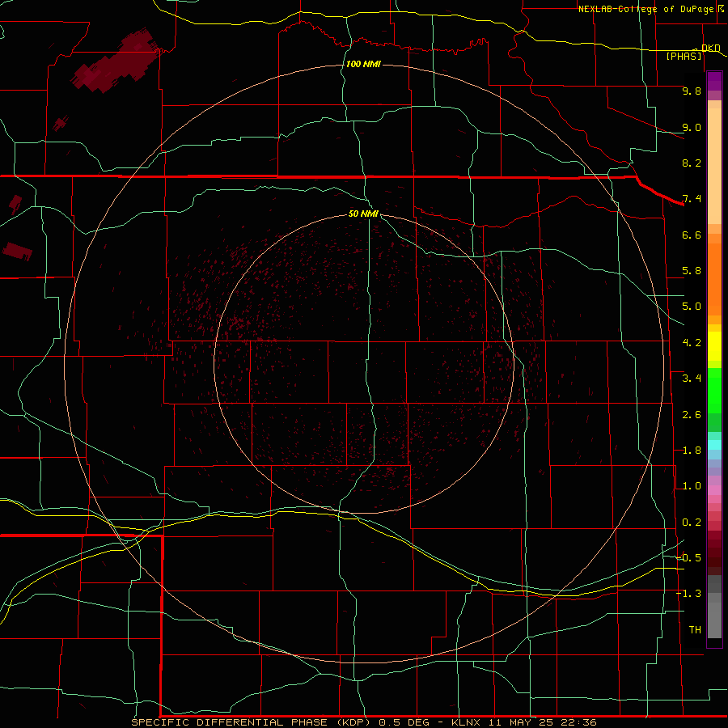Click the [PHAS] units label
The image size is (728, 728).
click(x=684, y=56)
